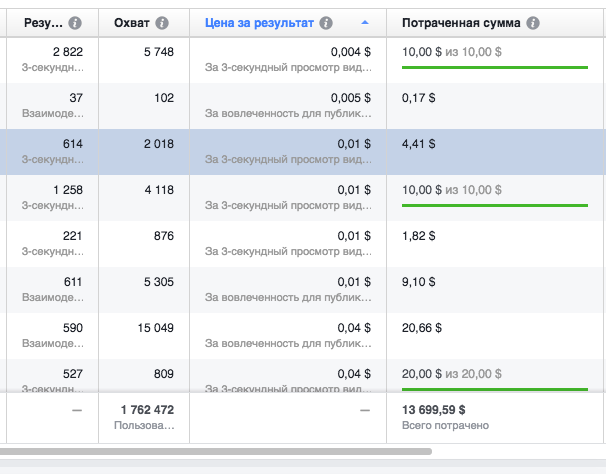
Task: Select total reach 1 762 472
Action: coord(147,410)
